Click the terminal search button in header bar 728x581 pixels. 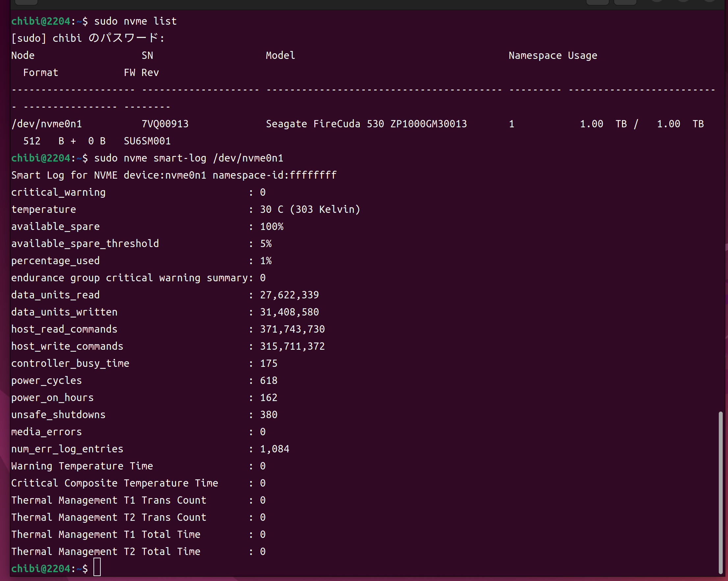point(597,2)
